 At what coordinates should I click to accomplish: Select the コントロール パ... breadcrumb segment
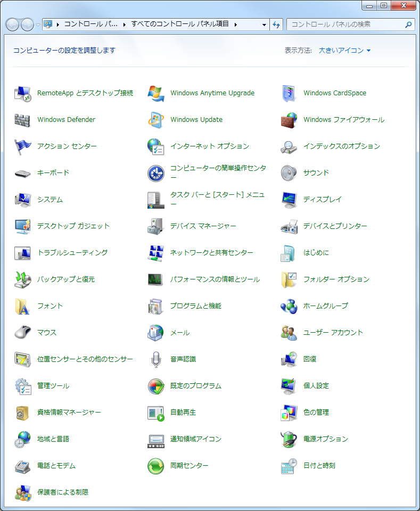pyautogui.click(x=90, y=24)
